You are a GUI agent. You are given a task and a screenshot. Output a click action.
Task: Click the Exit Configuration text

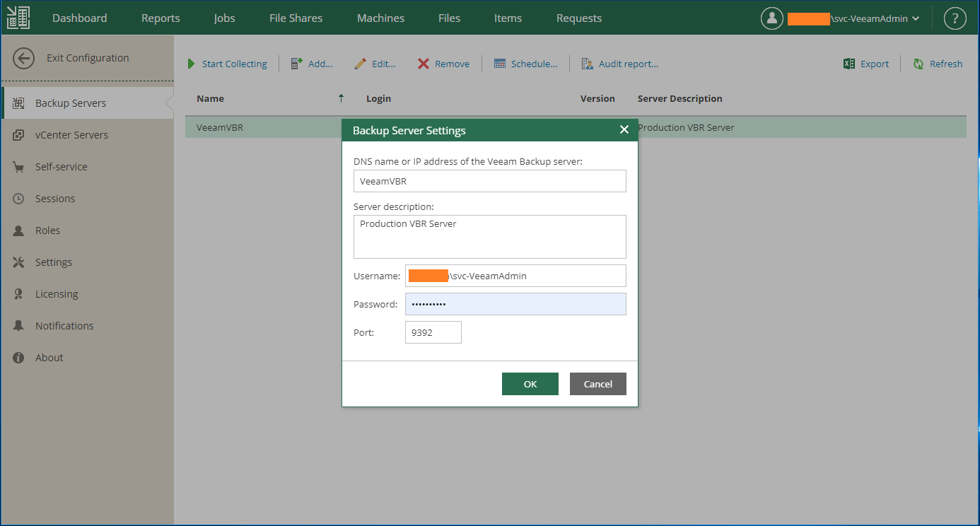click(88, 58)
